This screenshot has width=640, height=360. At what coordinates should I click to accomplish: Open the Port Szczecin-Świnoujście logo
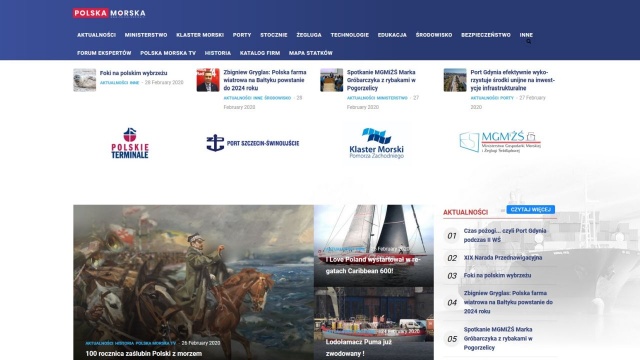point(253,143)
